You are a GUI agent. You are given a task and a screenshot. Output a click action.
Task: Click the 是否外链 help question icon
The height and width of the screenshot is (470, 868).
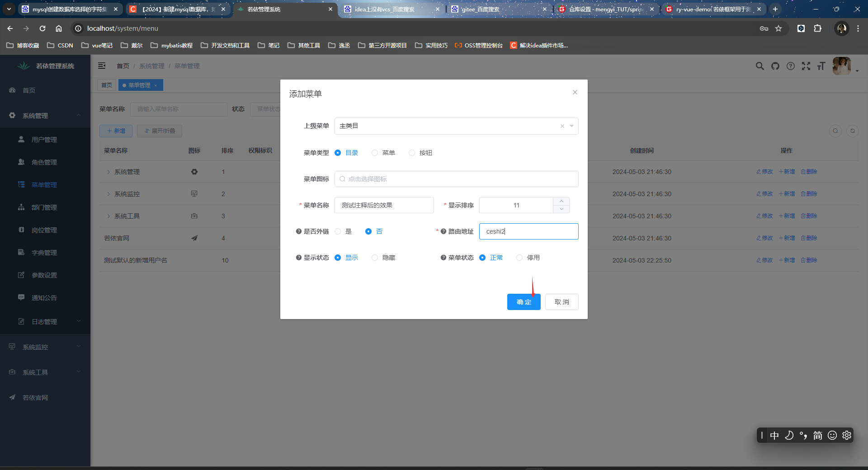[299, 231]
